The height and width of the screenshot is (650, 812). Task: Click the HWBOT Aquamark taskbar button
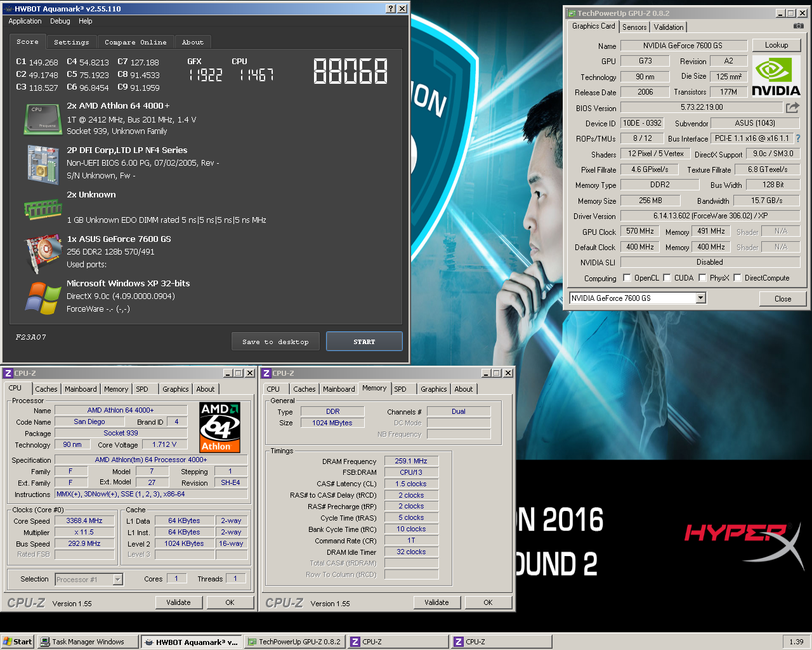click(x=192, y=642)
